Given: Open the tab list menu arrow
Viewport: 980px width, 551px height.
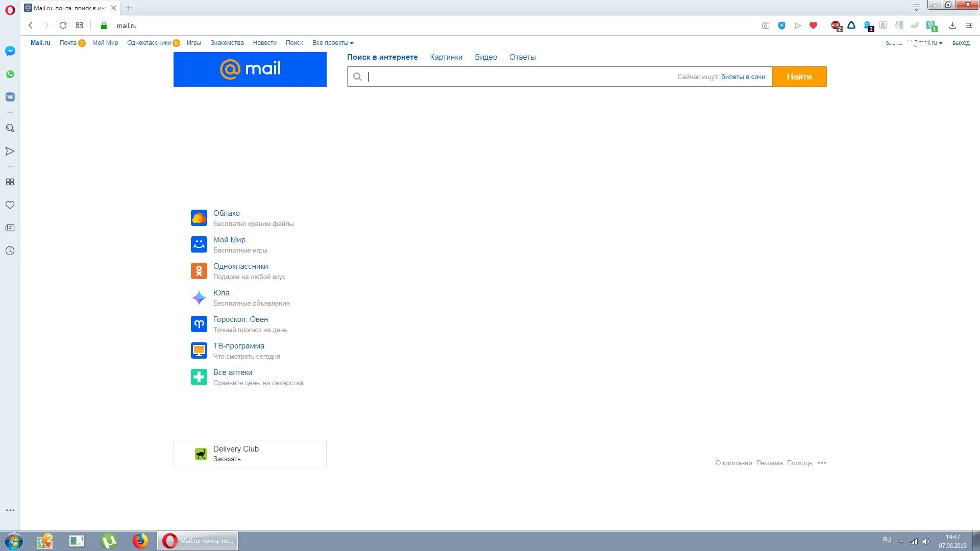Looking at the screenshot, I should tap(916, 7).
